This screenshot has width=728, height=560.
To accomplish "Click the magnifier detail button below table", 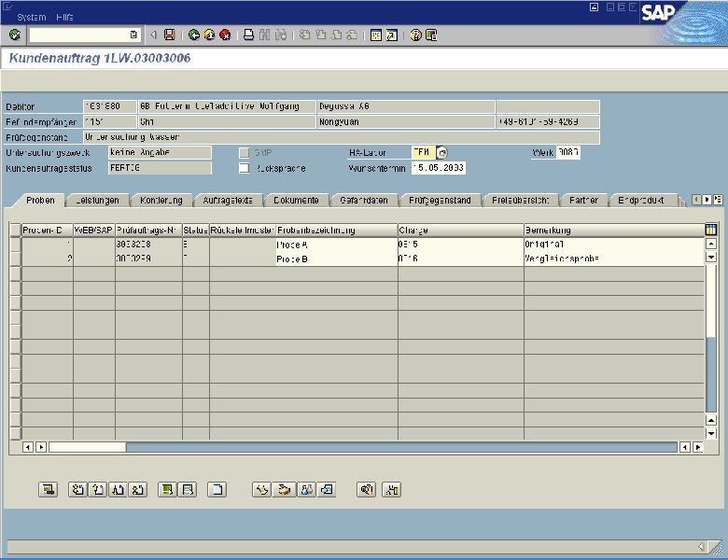I will coord(366,489).
